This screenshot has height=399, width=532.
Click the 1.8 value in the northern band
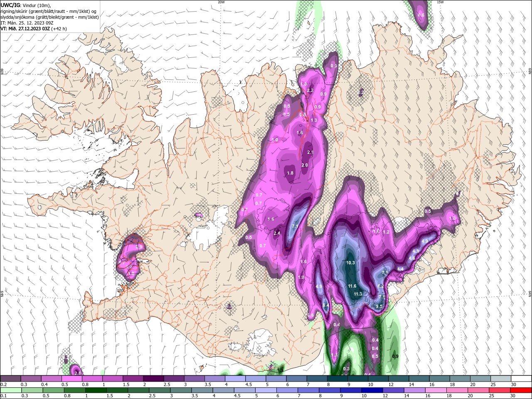(290, 173)
